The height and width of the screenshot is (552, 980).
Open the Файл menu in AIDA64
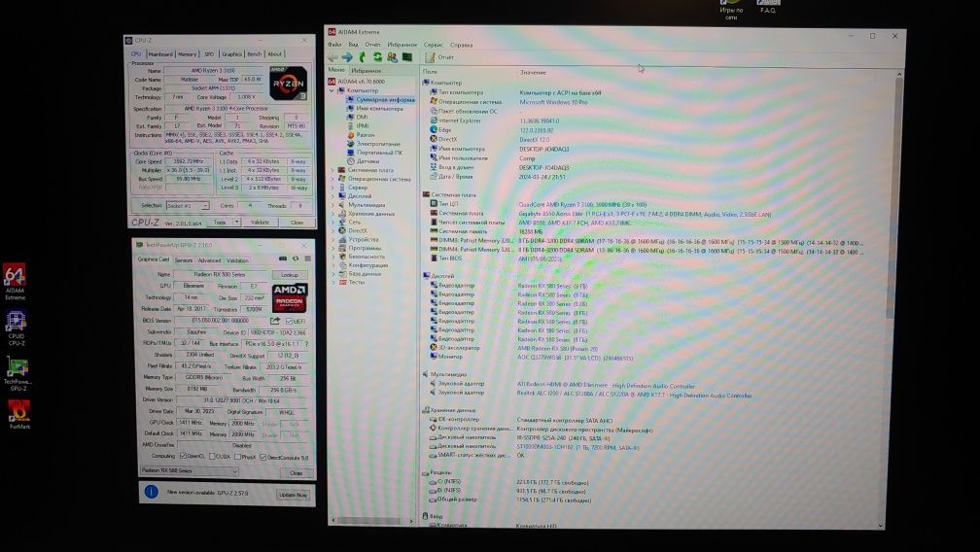(x=334, y=45)
